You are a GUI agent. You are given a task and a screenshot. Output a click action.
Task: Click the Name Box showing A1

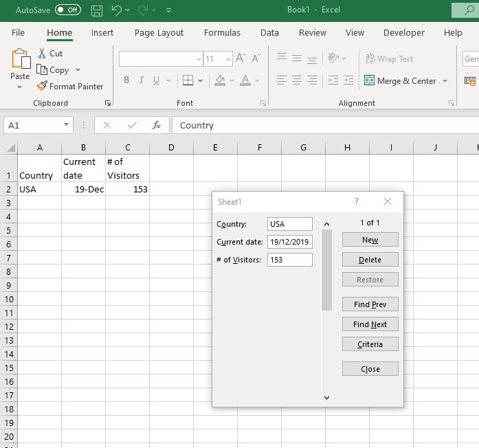(38, 125)
